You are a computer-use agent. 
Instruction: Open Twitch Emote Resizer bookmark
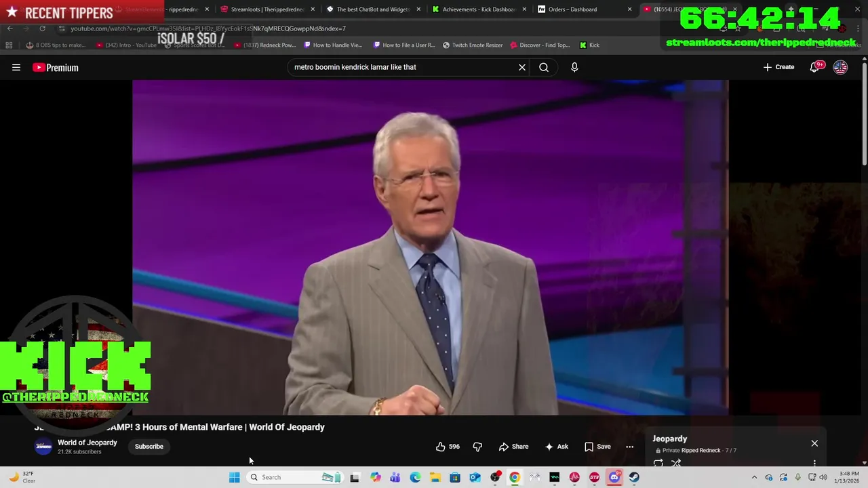coord(473,45)
